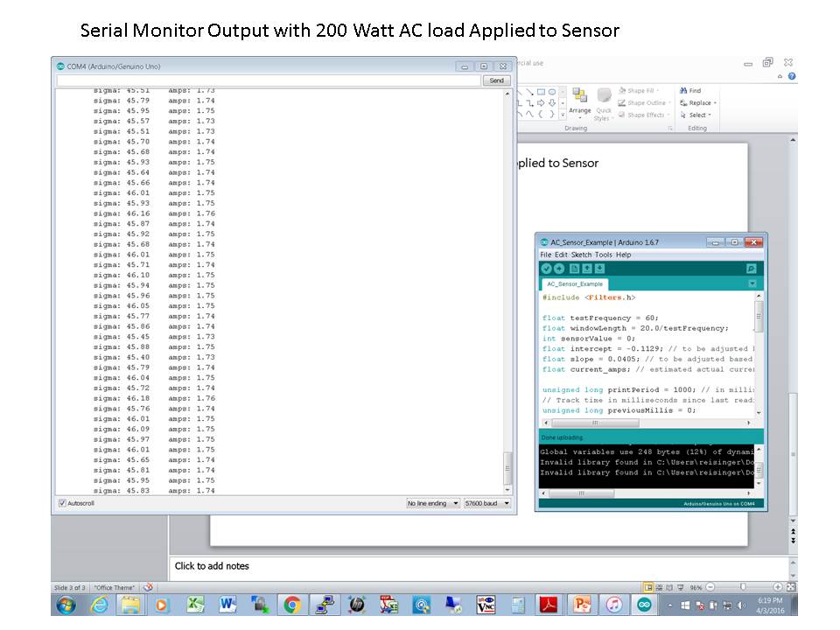Image resolution: width=840 pixels, height=630 pixels.
Task: Start Slide Show from status bar icon
Action: coord(681,587)
